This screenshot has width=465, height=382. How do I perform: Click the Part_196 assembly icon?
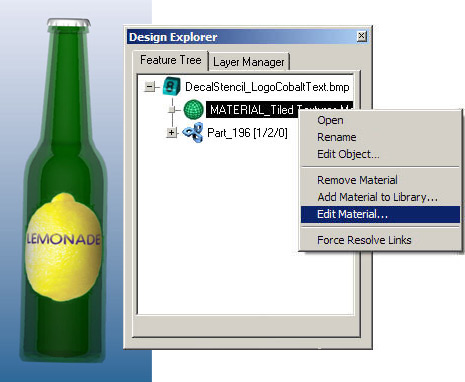(193, 133)
